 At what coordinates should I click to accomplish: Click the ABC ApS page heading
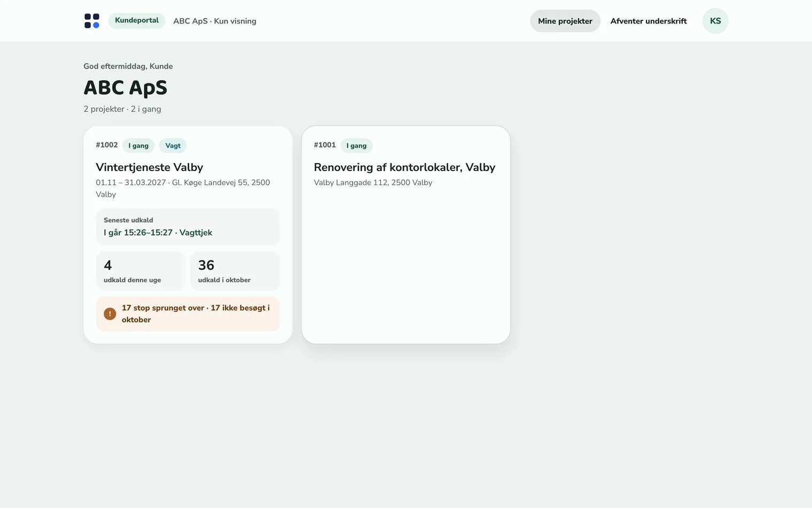pos(126,88)
